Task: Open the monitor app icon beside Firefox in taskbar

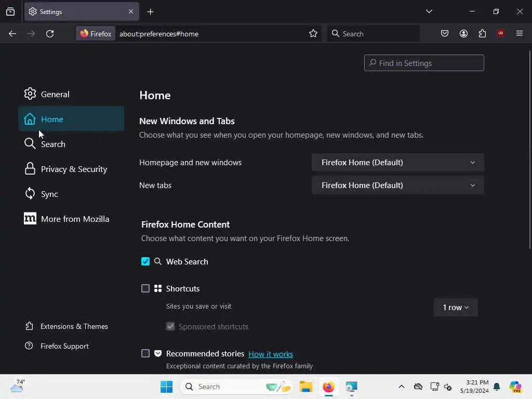Action: click(x=351, y=387)
